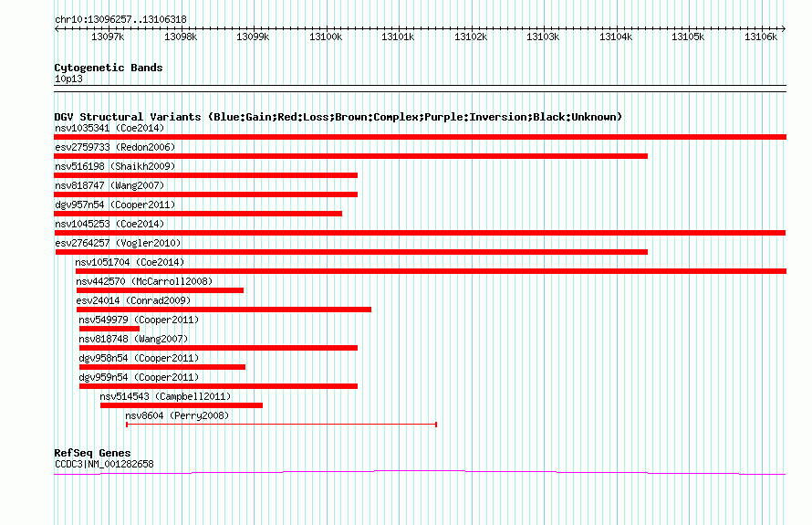The height and width of the screenshot is (525, 812).
Task: Select the red bar under nsv1045253
Action: point(420,233)
